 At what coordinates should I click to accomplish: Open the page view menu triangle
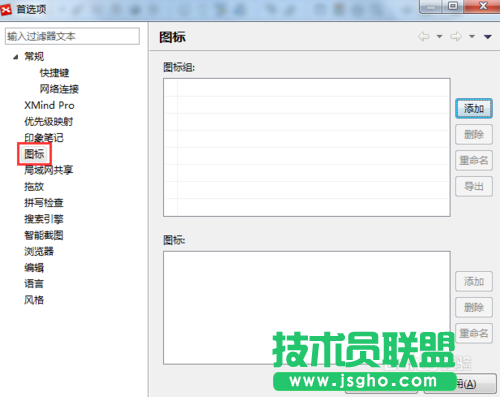click(x=488, y=37)
